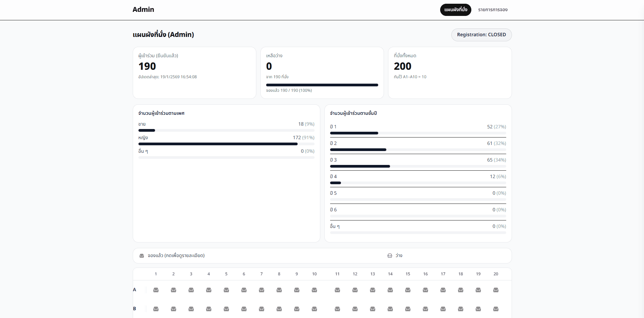Click seat A15 sofa icon
The width and height of the screenshot is (644, 318).
click(408, 290)
